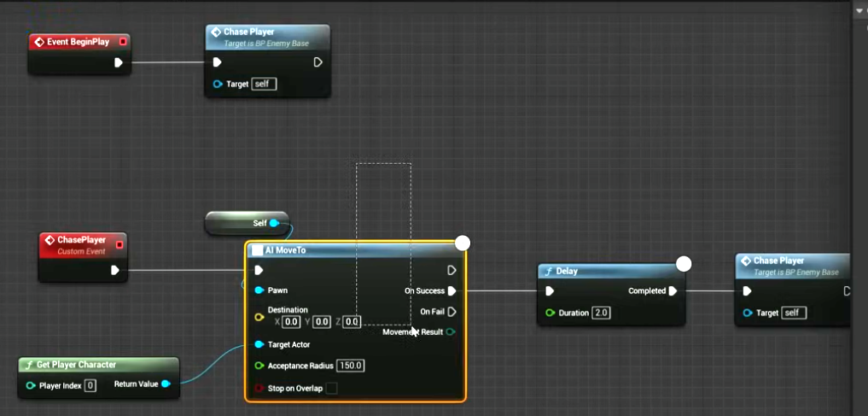Click the Destination X value field
Image resolution: width=868 pixels, height=416 pixels.
[291, 322]
